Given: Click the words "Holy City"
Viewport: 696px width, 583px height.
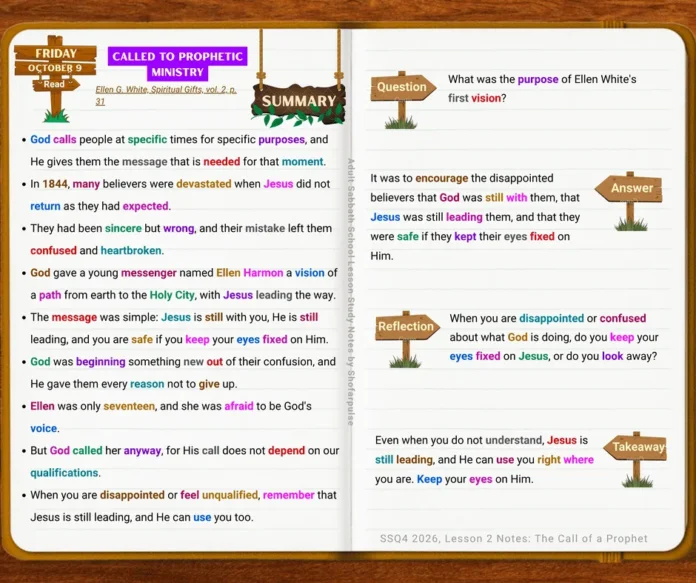Looking at the screenshot, I should coord(172,295).
